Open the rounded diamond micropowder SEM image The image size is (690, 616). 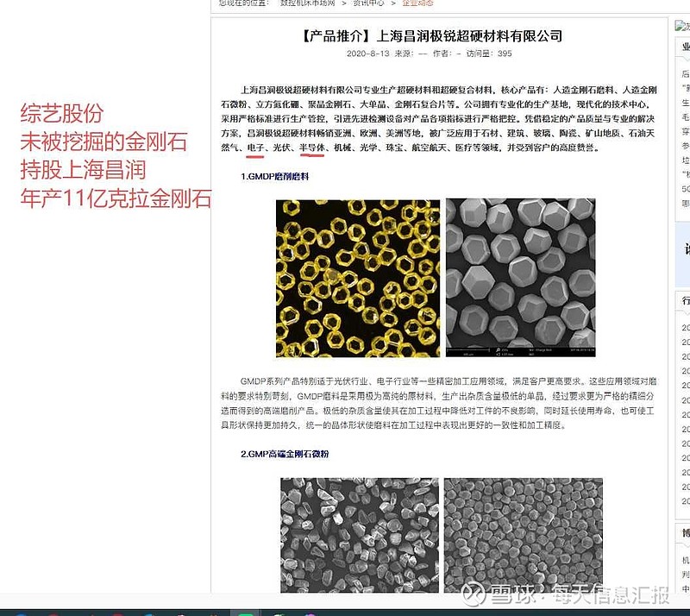[x=524, y=535]
